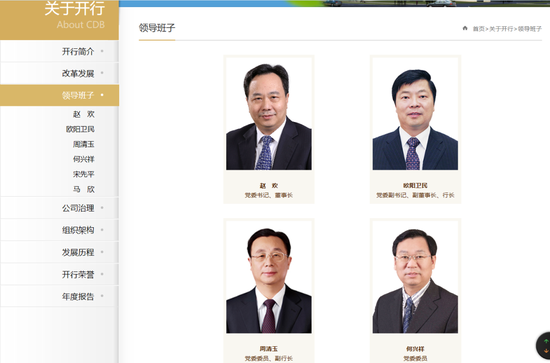Click 欧阳卫民 in the sidebar submenu

80,129
